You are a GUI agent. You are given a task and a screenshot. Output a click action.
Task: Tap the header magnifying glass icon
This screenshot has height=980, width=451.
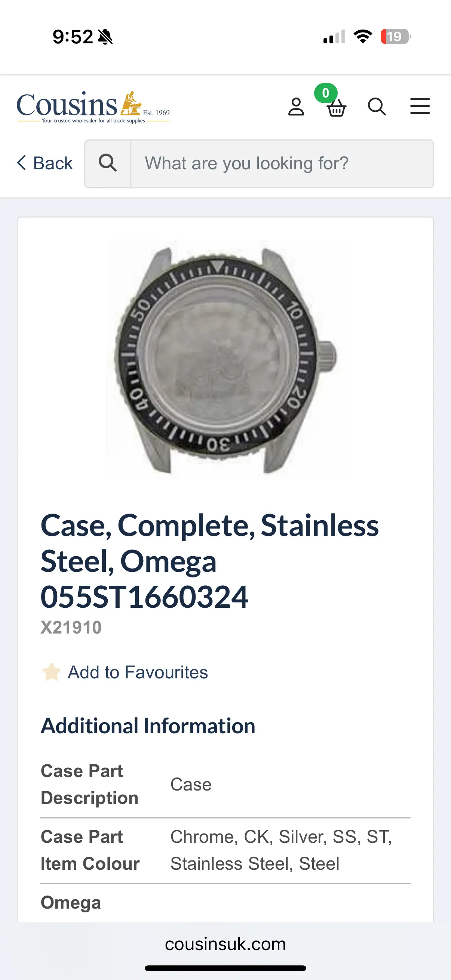(x=377, y=107)
